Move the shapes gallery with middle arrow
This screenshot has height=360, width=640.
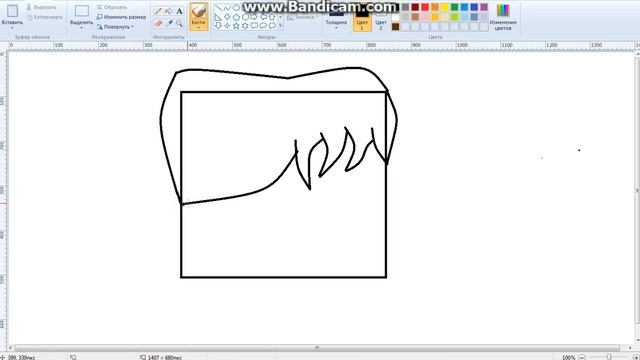pyautogui.click(x=280, y=17)
